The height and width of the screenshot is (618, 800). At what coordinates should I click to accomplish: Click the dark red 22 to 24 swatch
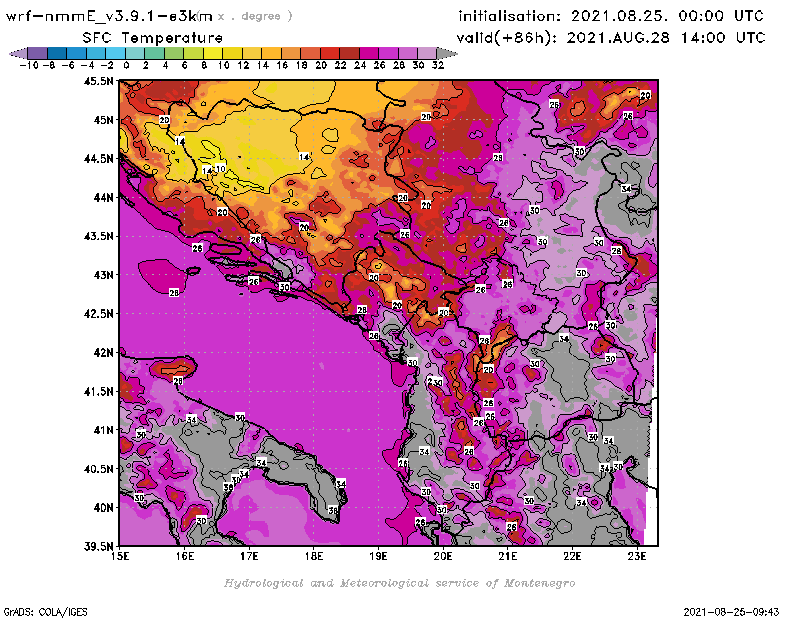point(349,53)
